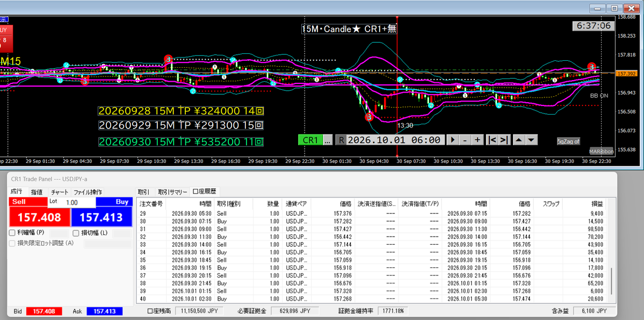Image resolution: width=644 pixels, height=320 pixels.
Task: Click the red Sell 157.408 price button
Action: pos(39,218)
